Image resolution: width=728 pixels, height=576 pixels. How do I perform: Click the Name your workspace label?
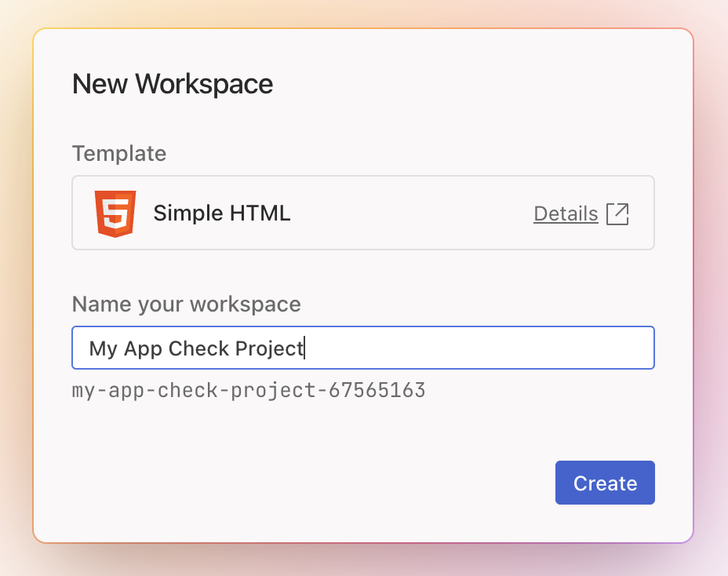point(186,304)
